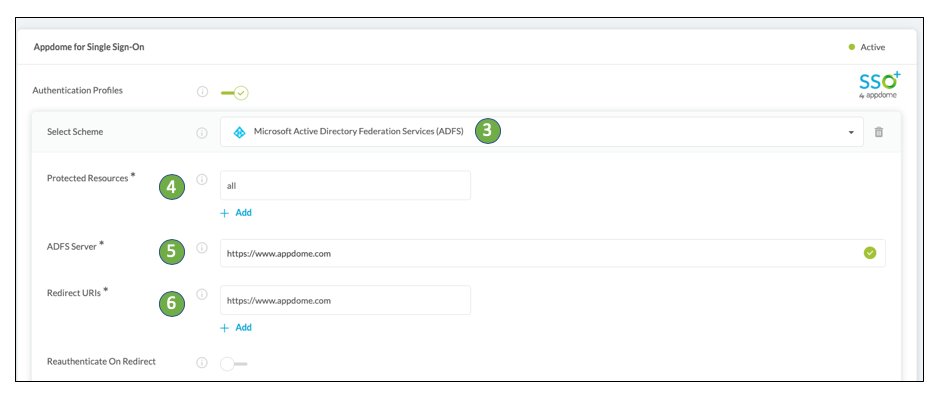Click the 'Select Scheme' label
This screenshot has height=396, width=940.
[75, 132]
